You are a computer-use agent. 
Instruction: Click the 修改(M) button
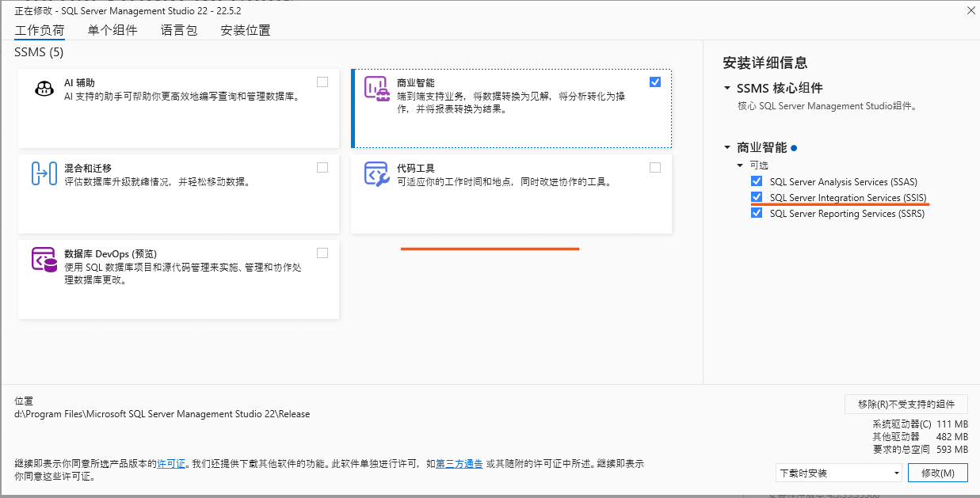[x=938, y=473]
